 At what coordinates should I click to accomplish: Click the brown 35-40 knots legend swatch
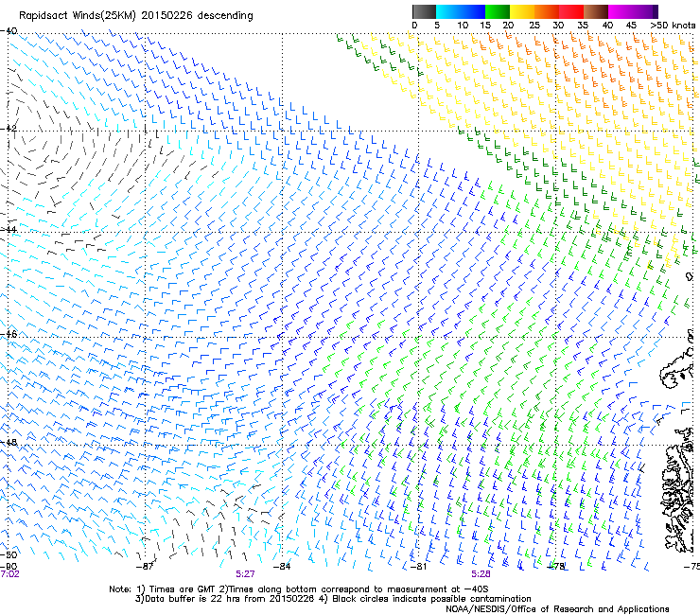(x=596, y=11)
